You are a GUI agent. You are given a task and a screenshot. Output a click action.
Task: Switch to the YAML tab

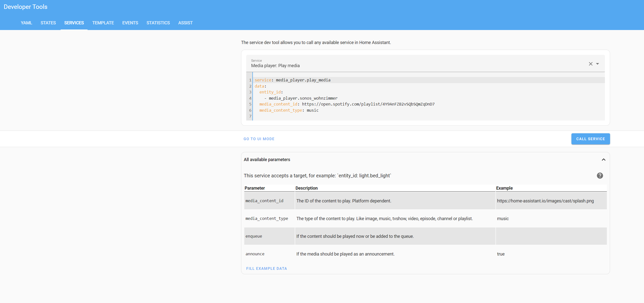26,23
